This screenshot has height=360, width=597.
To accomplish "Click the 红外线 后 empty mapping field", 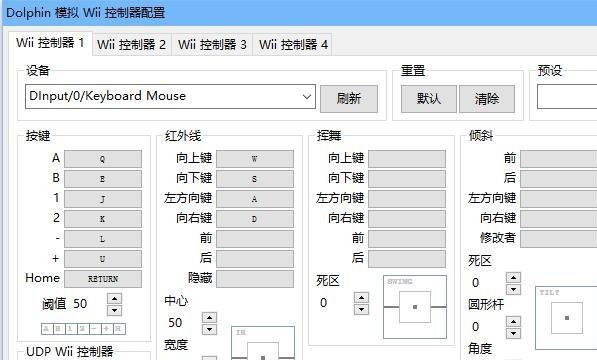I will [255, 259].
